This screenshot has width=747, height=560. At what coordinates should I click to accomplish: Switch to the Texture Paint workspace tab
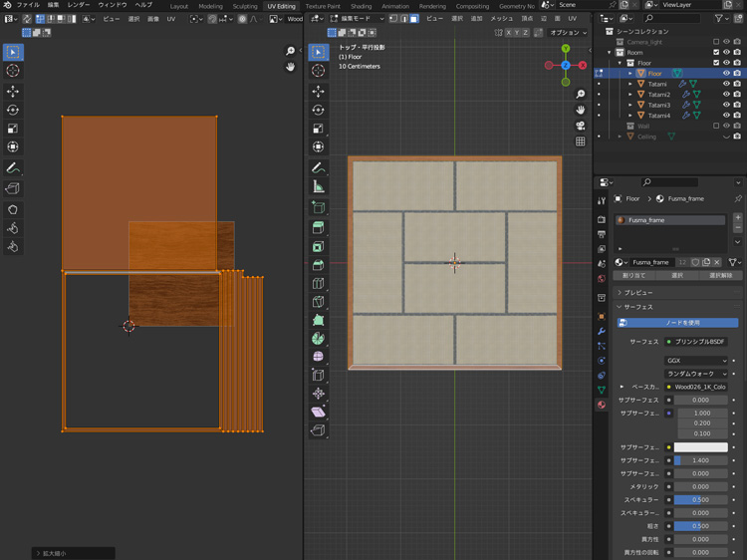tap(323, 6)
